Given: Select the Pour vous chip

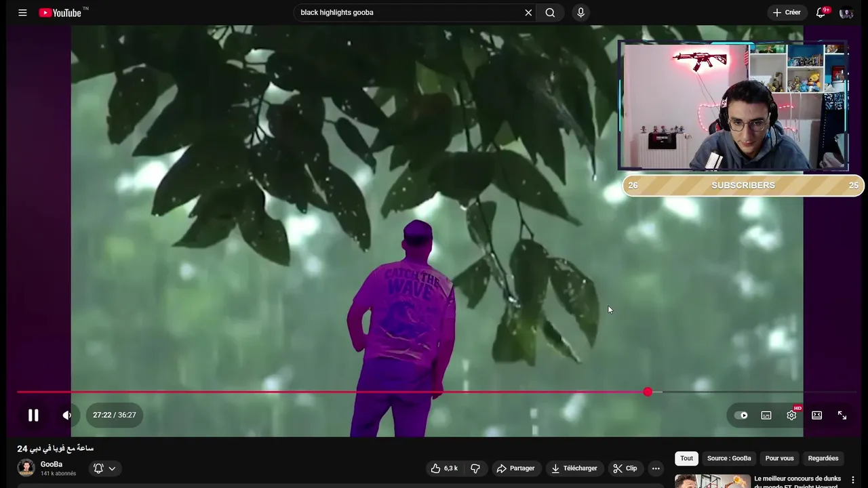Looking at the screenshot, I should [779, 458].
